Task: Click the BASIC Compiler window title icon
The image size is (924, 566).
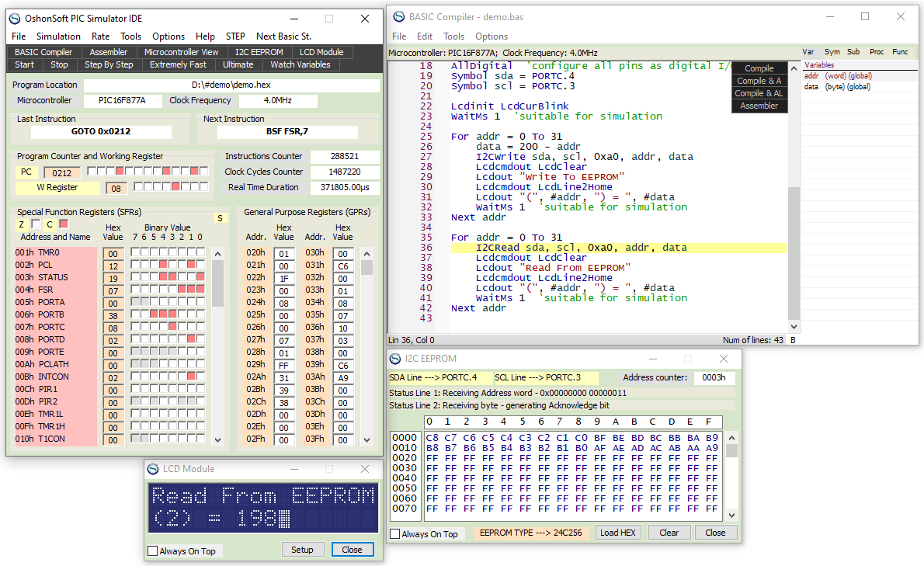Action: [399, 16]
